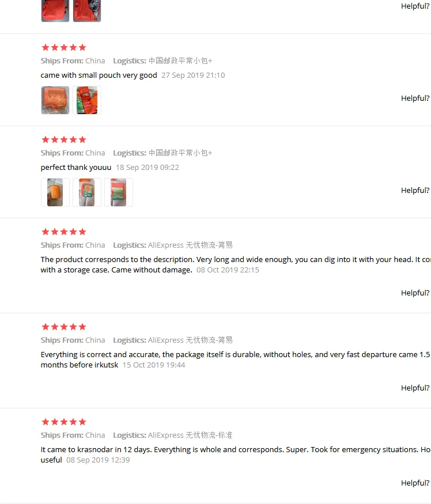The height and width of the screenshot is (504, 431).
Task: Click Helpful? on 'came with small pouch' review
Action: click(x=415, y=98)
